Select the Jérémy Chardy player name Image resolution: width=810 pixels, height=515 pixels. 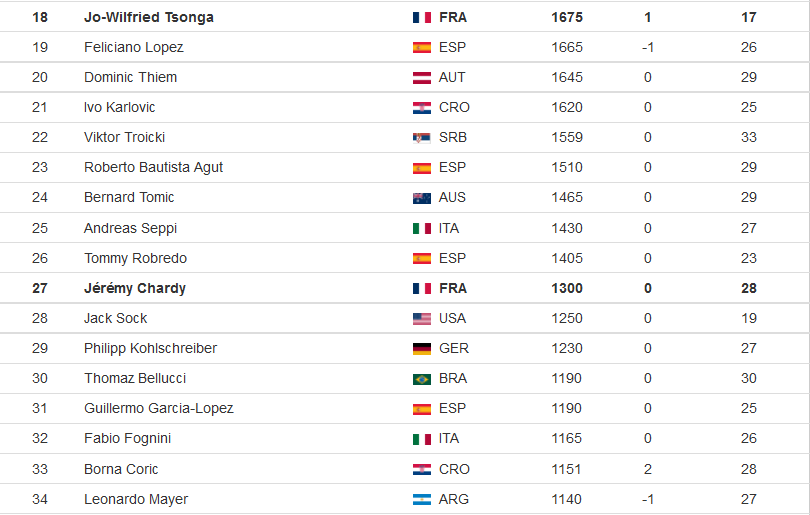point(135,288)
